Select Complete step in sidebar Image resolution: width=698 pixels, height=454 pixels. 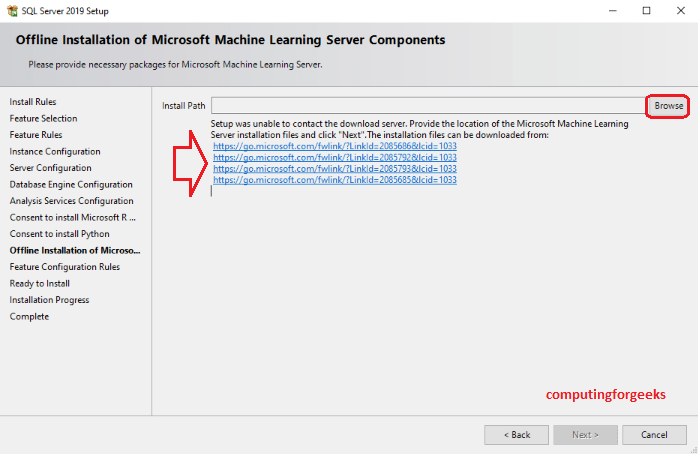(x=29, y=316)
